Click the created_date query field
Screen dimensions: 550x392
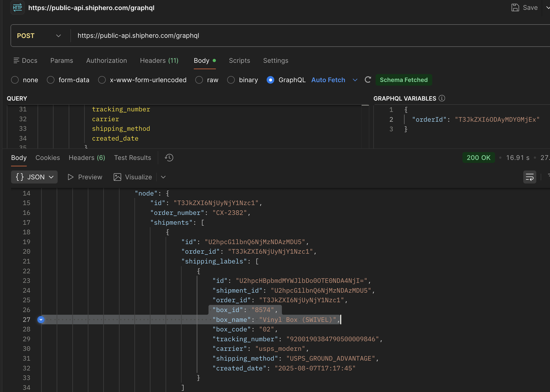(x=115, y=138)
